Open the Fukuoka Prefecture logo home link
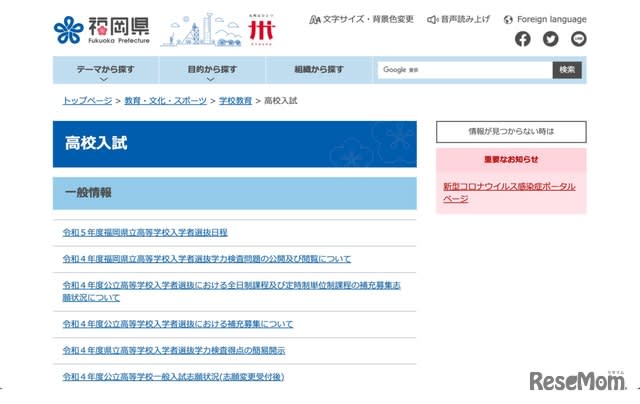 (102, 30)
